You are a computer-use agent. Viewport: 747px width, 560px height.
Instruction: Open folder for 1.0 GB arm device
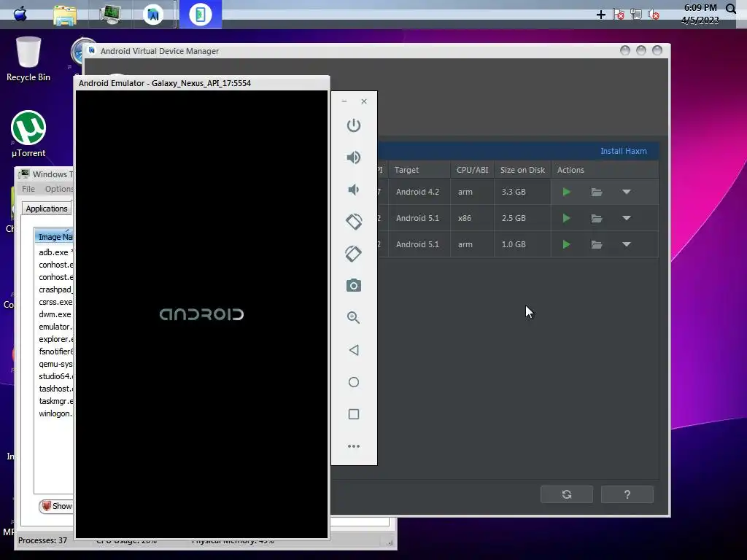point(597,244)
